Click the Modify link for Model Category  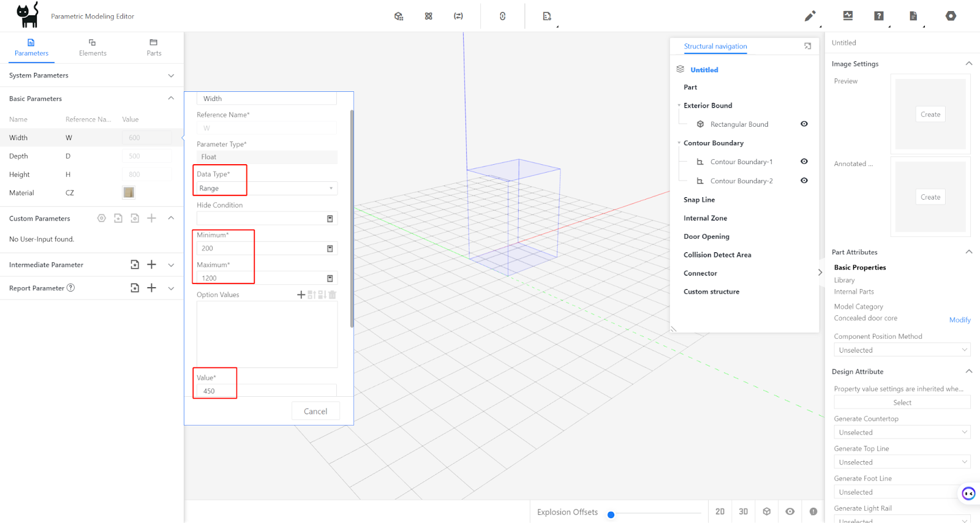point(959,320)
